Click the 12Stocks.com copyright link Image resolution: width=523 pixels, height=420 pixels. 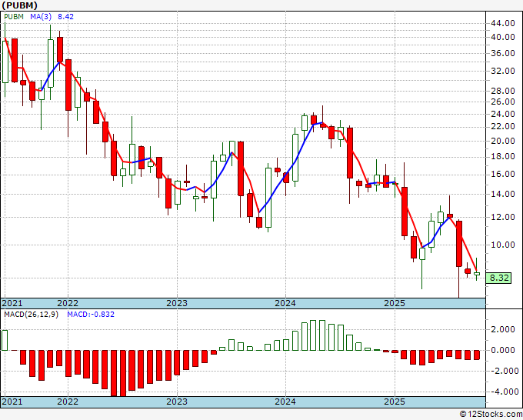[x=491, y=414]
